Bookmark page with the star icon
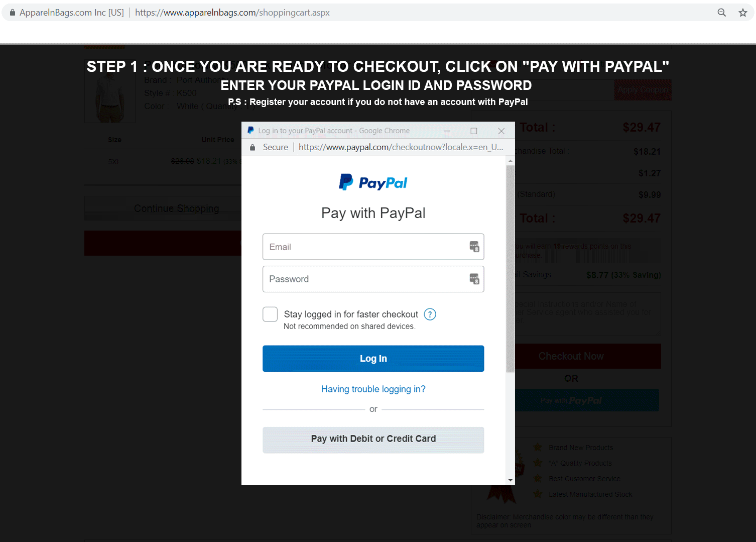756x542 pixels. pos(743,13)
